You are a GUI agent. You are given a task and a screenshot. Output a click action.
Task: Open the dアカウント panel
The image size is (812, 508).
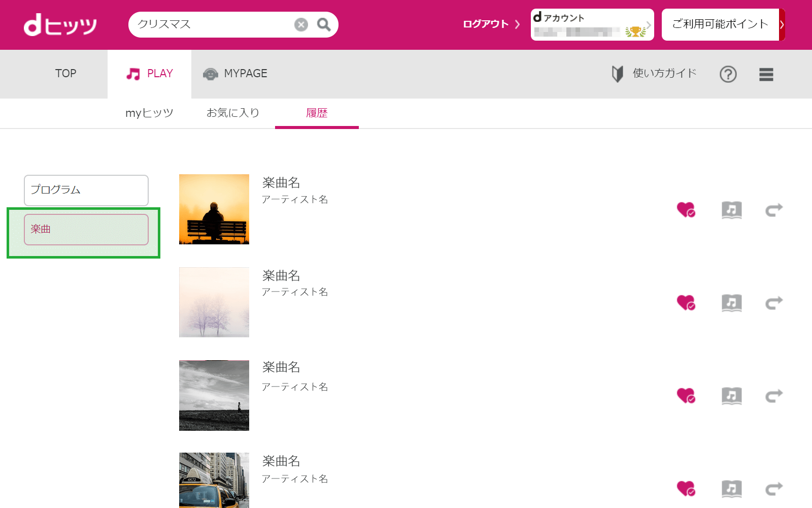(x=592, y=24)
